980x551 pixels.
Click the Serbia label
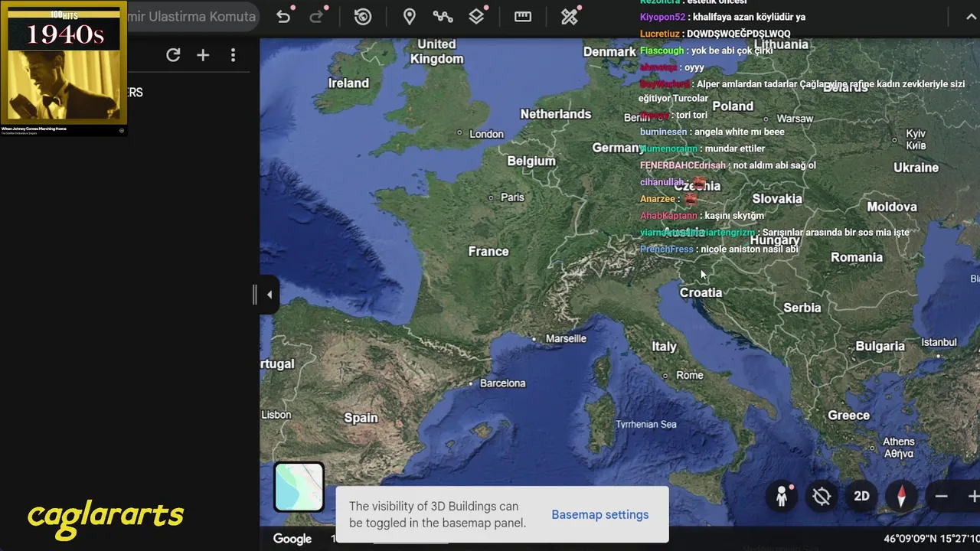click(x=802, y=308)
